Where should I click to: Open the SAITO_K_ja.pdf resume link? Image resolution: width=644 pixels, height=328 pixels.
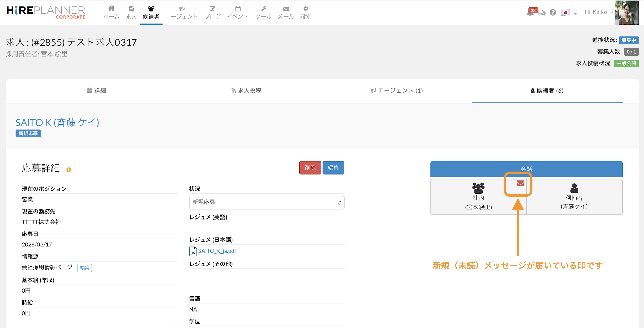217,251
